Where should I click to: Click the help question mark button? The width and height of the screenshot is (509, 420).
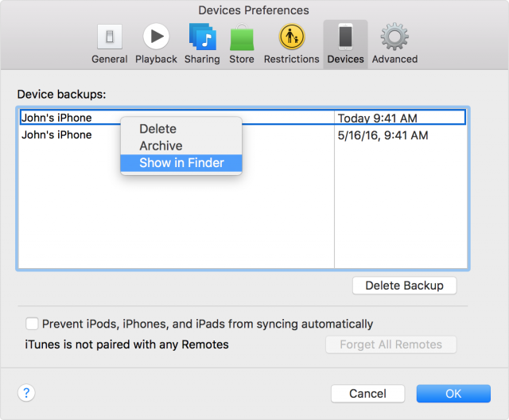coord(26,393)
